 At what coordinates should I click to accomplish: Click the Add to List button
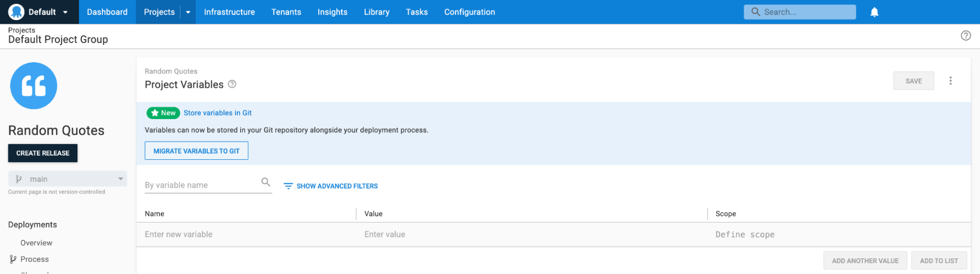click(939, 261)
